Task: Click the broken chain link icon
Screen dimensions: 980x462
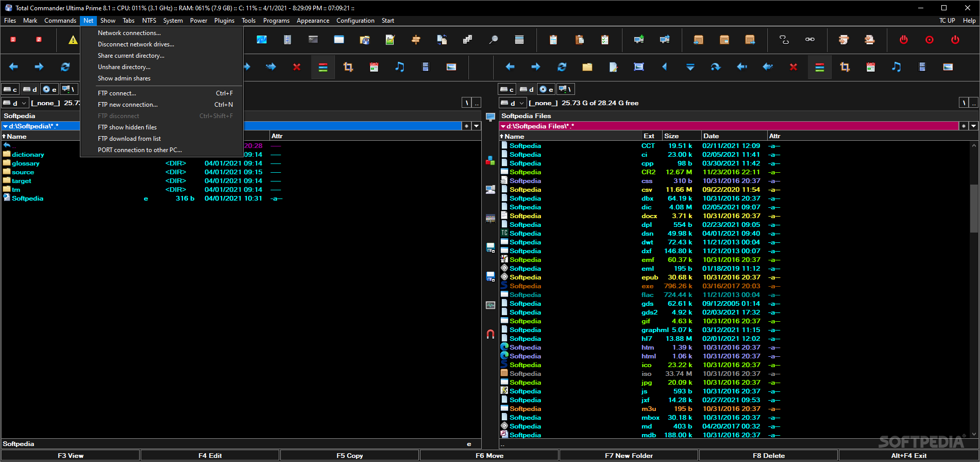Action: [x=784, y=40]
